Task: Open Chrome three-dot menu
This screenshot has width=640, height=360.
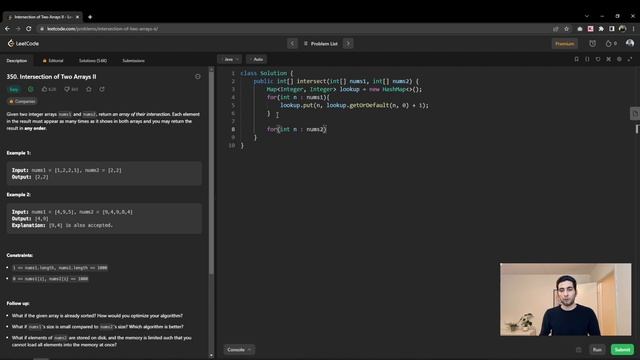Action: 633,29
